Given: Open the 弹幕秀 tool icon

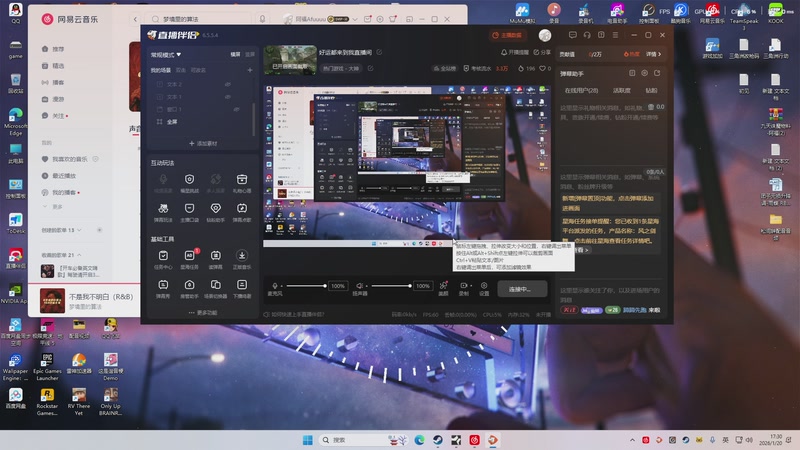Looking at the screenshot, I should [163, 288].
